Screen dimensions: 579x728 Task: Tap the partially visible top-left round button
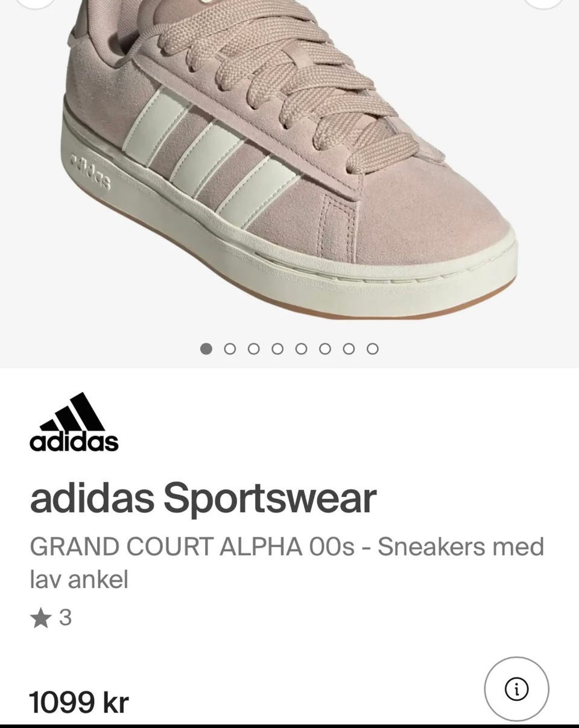[x=35, y=3]
